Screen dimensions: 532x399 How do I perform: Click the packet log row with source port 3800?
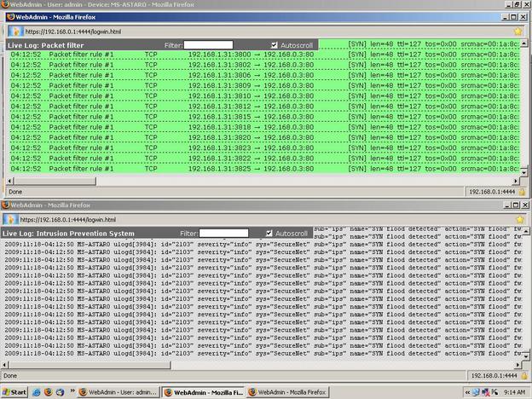pyautogui.click(x=264, y=55)
